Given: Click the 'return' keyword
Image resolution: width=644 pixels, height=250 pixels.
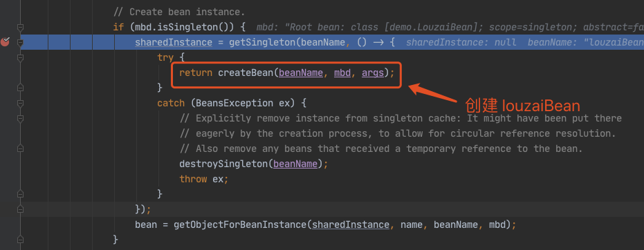Looking at the screenshot, I should coord(196,73).
